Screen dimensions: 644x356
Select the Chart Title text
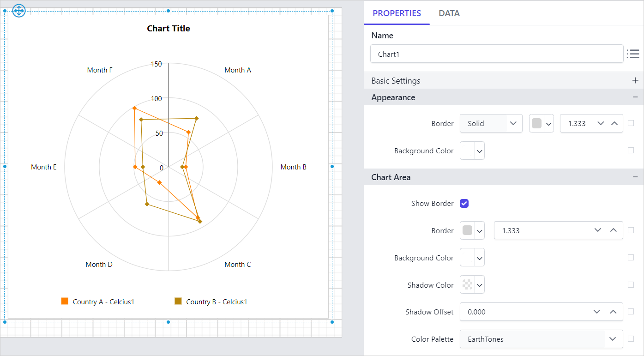click(x=169, y=28)
